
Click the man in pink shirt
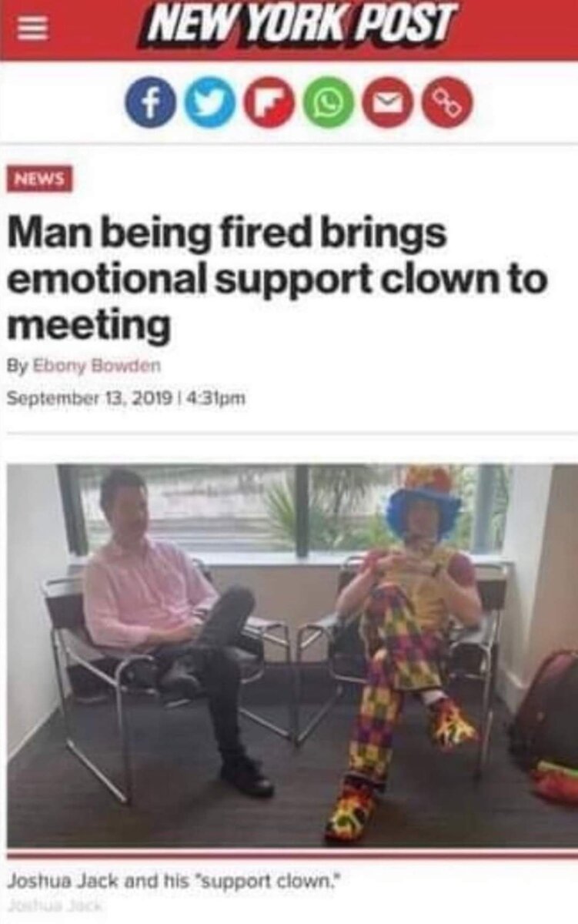tap(173, 624)
